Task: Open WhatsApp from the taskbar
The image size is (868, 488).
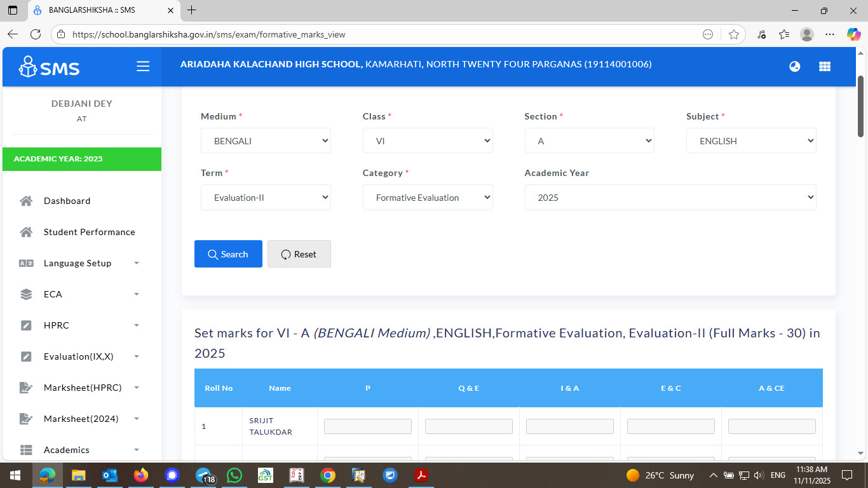Action: (x=234, y=475)
